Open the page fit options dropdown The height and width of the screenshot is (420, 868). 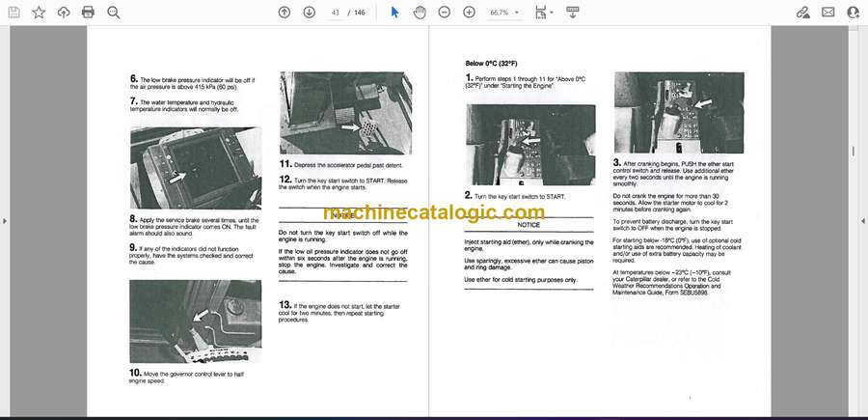pos(544,13)
